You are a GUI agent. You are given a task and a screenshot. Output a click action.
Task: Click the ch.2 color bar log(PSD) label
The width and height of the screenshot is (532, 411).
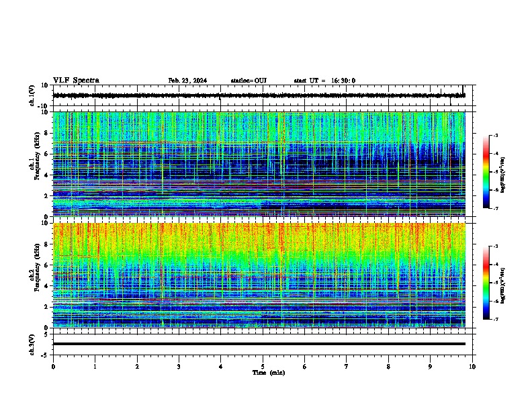[503, 285]
